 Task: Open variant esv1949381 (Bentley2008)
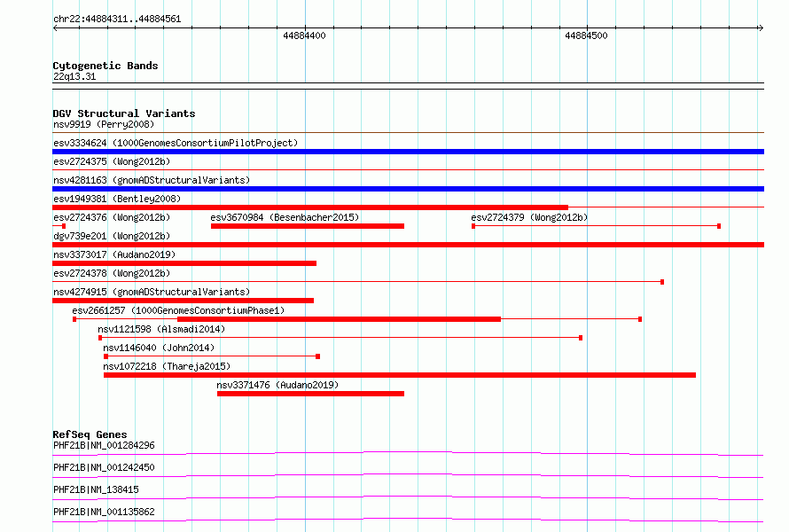(117, 199)
